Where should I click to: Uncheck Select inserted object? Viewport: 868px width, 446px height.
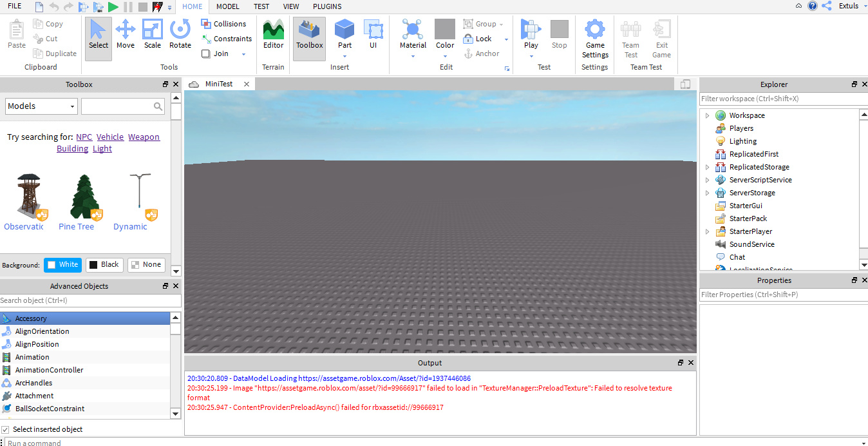coord(5,429)
